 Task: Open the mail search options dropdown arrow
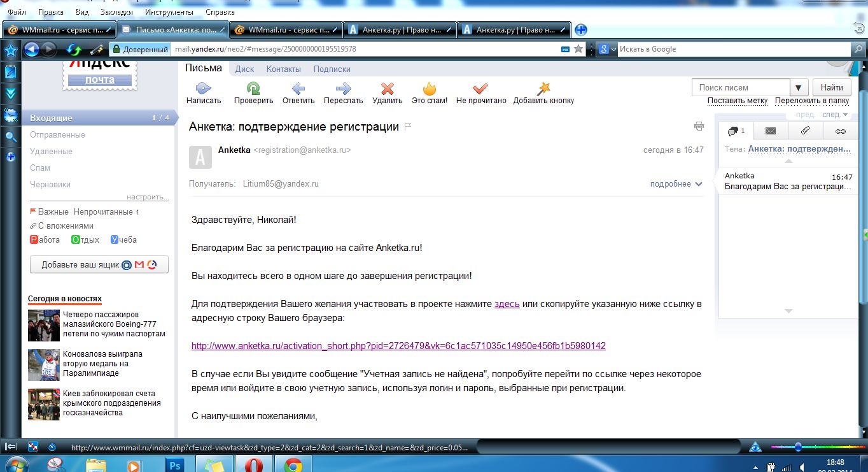point(799,88)
